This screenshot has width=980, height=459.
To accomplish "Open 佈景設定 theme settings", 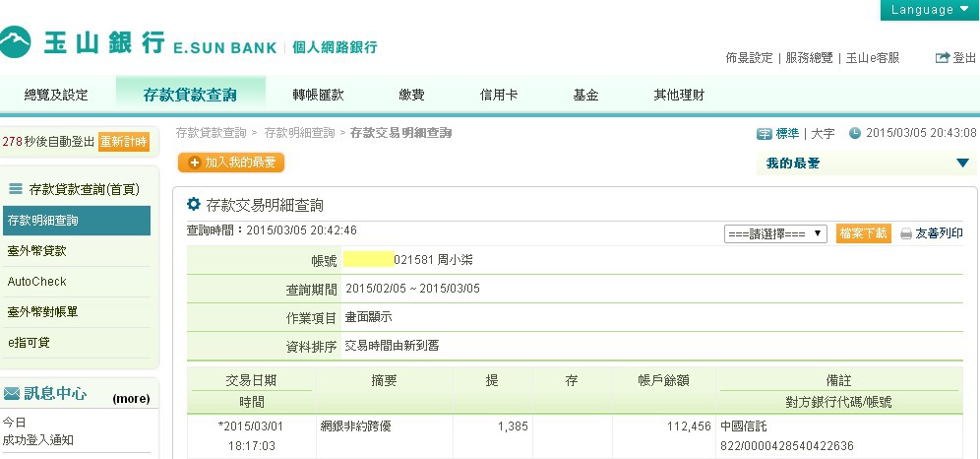I will pyautogui.click(x=749, y=58).
